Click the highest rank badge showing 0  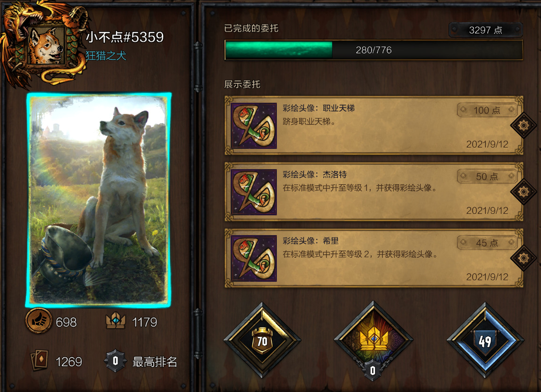pos(115,361)
